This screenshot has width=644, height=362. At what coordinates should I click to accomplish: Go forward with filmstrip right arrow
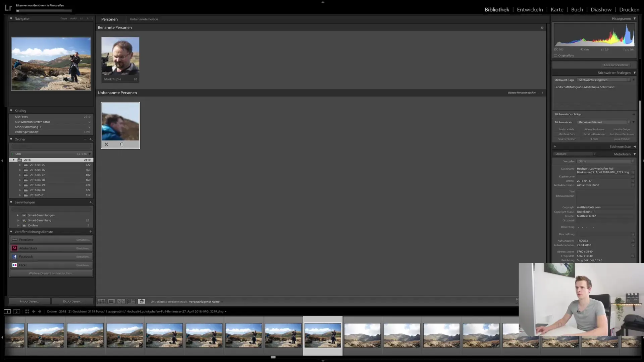click(40, 311)
